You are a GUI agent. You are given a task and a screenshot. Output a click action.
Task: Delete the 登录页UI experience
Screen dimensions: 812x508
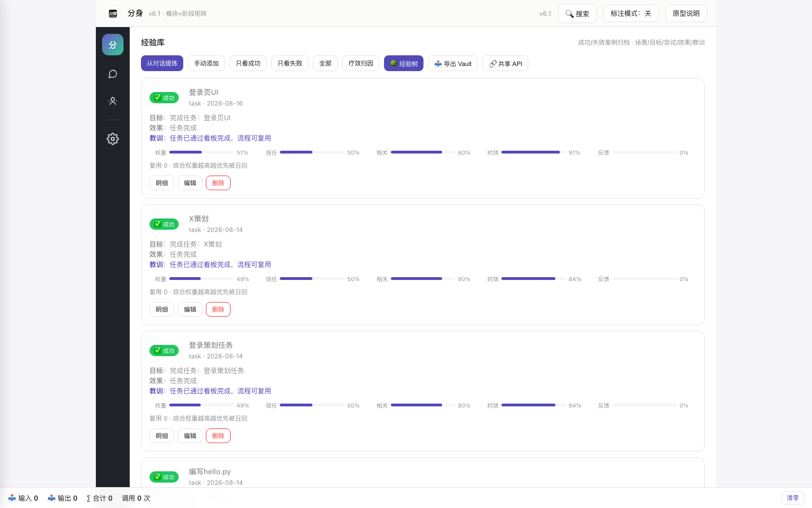coord(218,183)
